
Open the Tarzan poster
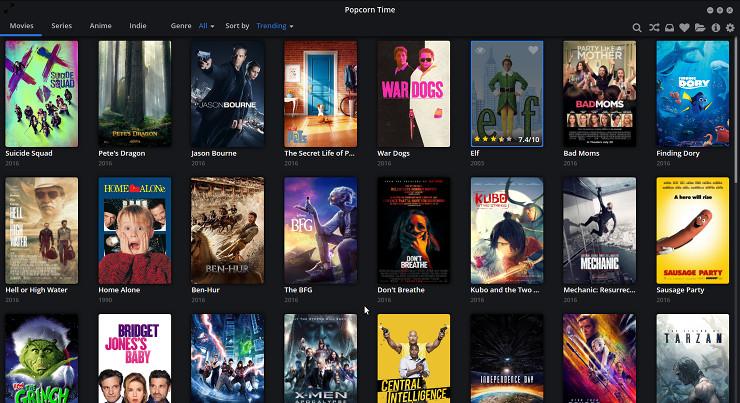[692, 359]
